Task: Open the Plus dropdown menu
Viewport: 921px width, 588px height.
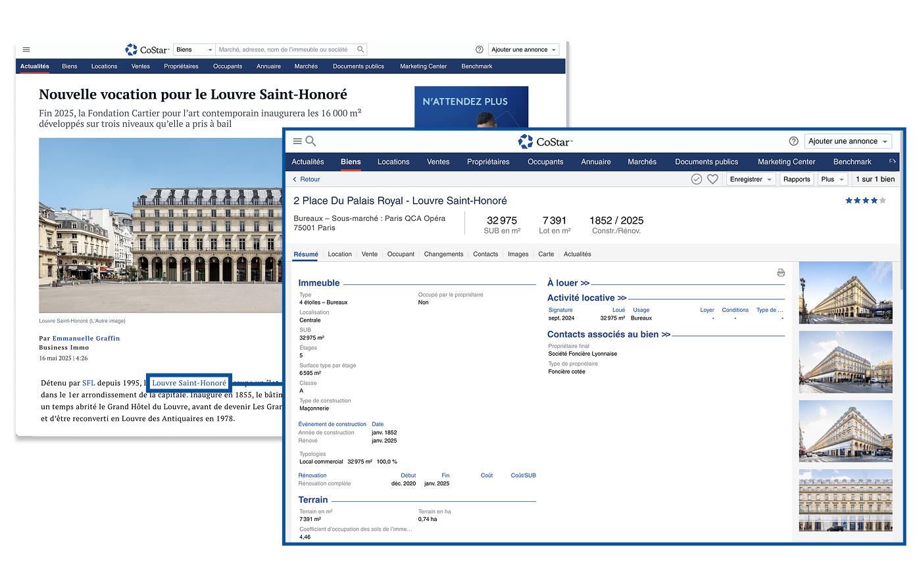Action: pos(832,179)
